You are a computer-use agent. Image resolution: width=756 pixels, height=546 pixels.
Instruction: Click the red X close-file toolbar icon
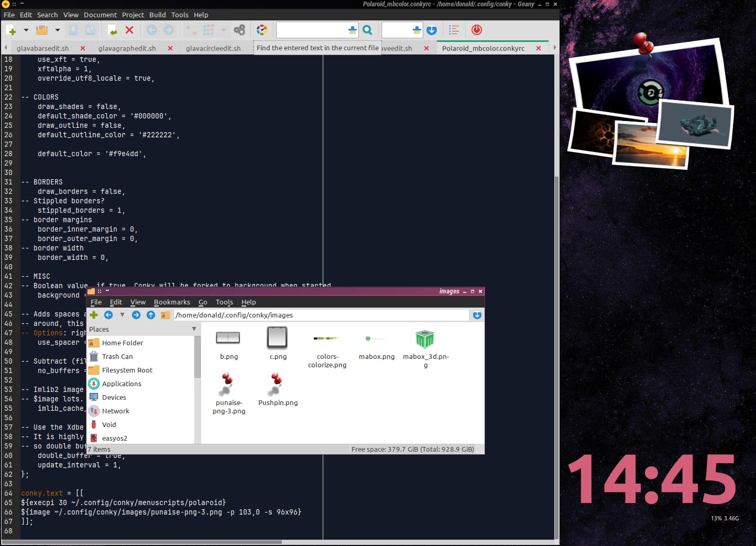(x=129, y=30)
